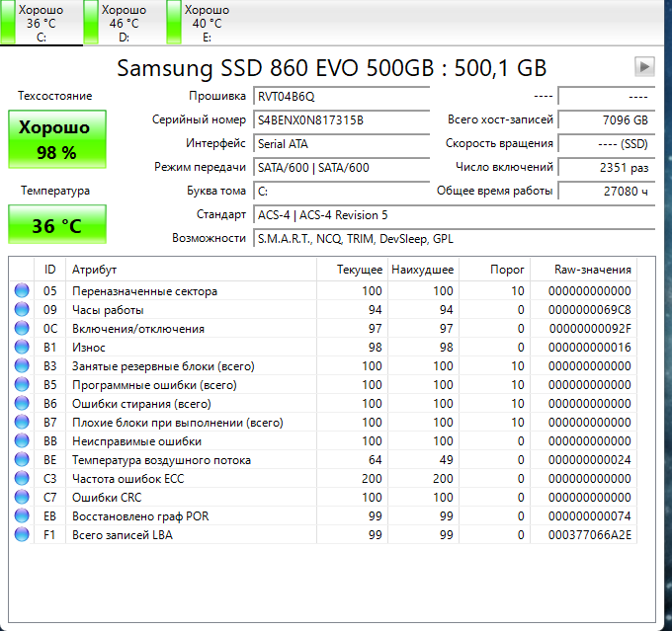Click the raw value 0000000092F
The image size is (672, 631).
(x=590, y=329)
